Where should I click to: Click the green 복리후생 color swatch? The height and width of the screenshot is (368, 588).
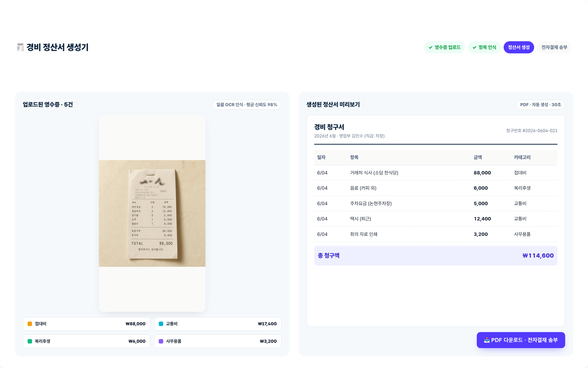pyautogui.click(x=30, y=341)
